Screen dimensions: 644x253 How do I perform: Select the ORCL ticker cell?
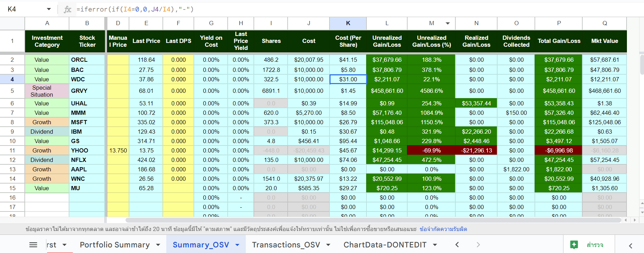click(x=87, y=60)
